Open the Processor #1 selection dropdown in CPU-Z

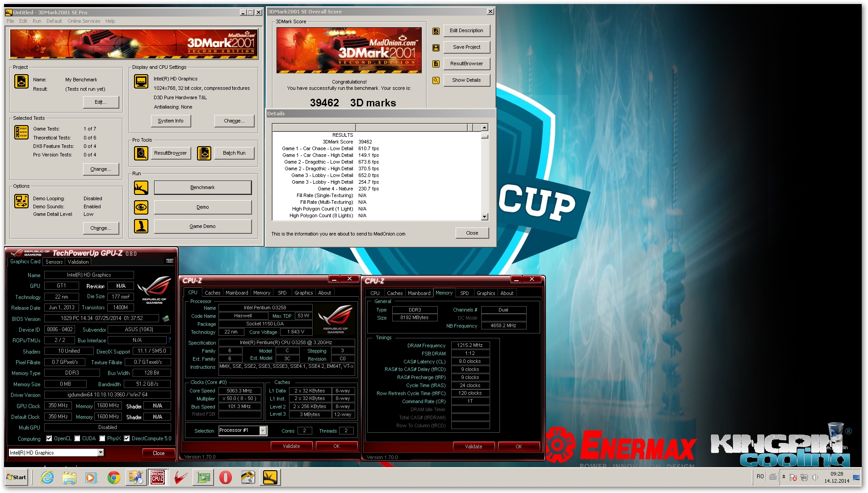pos(263,431)
